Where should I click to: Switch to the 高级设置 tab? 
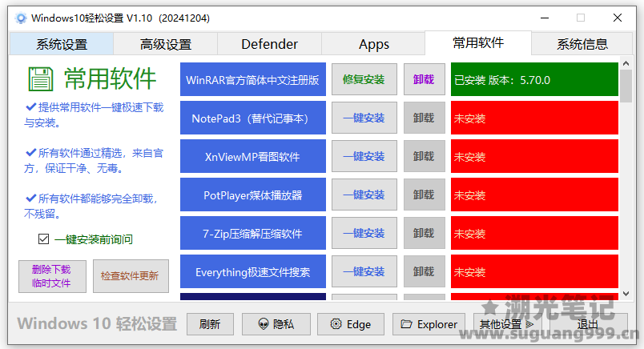click(166, 44)
